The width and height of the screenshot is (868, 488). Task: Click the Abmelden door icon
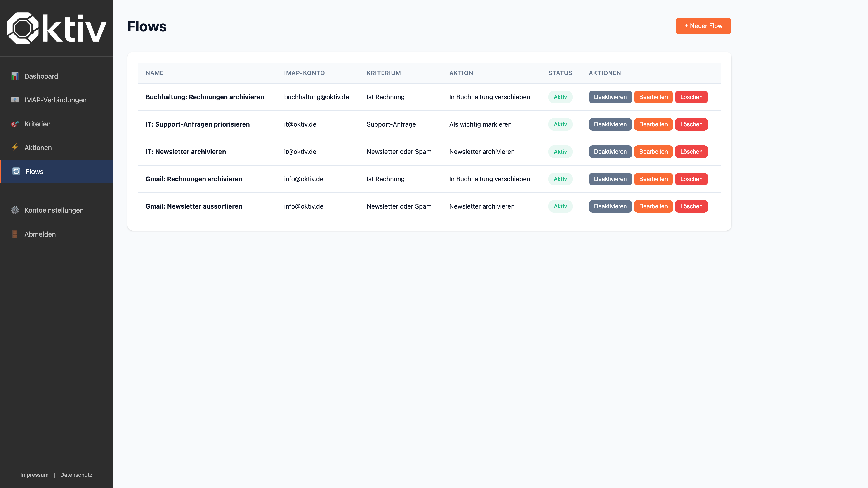(15, 234)
